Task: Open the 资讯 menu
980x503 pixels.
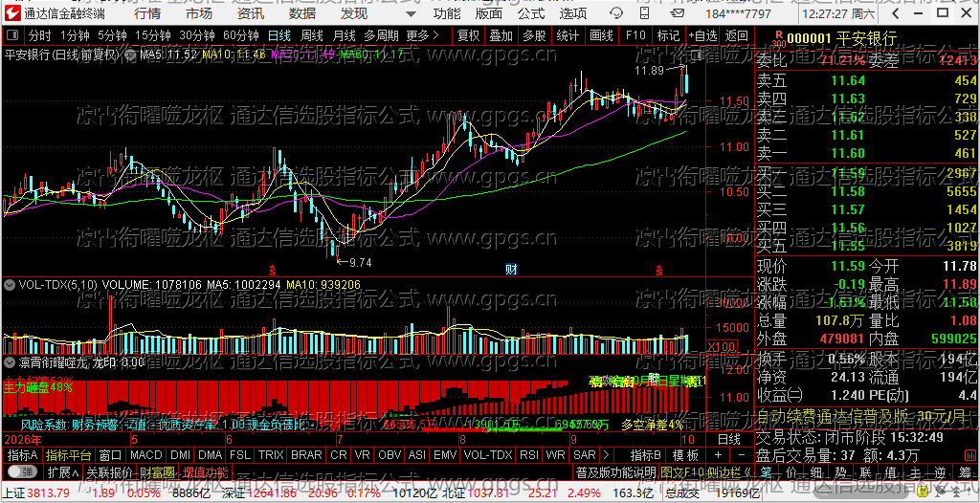Action: (251, 13)
